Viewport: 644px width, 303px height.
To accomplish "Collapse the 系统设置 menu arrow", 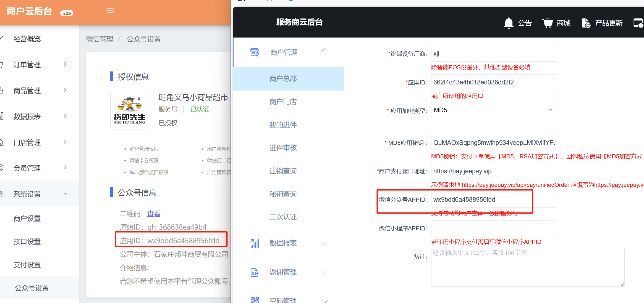I will (x=65, y=194).
